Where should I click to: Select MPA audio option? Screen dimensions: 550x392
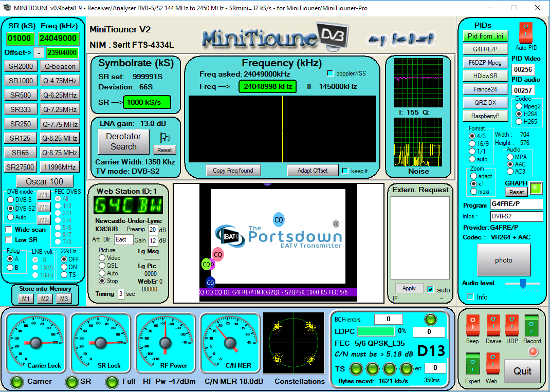coord(510,157)
